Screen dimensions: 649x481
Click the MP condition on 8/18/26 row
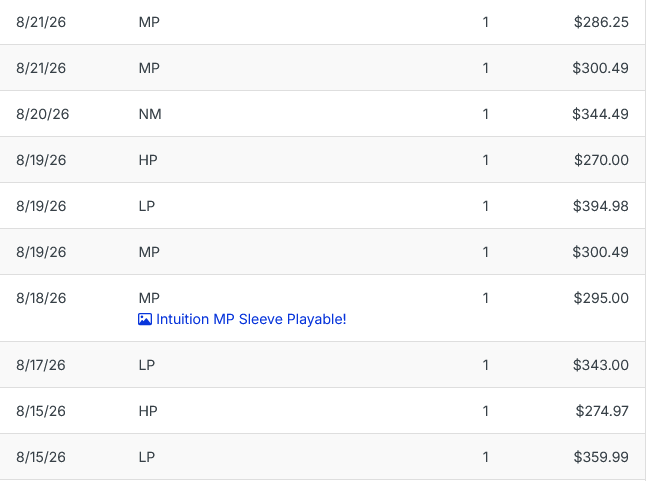pyautogui.click(x=149, y=298)
